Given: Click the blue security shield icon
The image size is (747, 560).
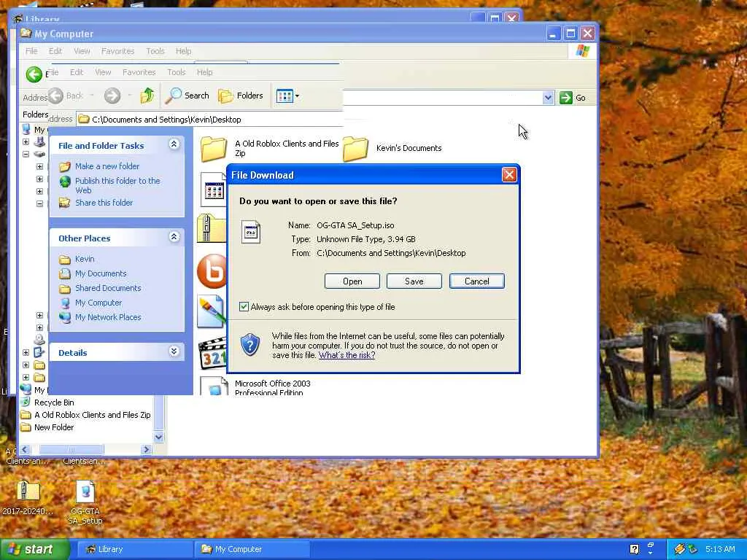Looking at the screenshot, I should [x=249, y=345].
